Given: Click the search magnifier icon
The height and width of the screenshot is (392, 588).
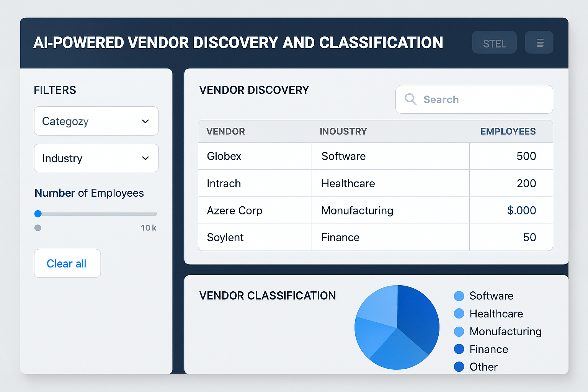Looking at the screenshot, I should [x=410, y=99].
